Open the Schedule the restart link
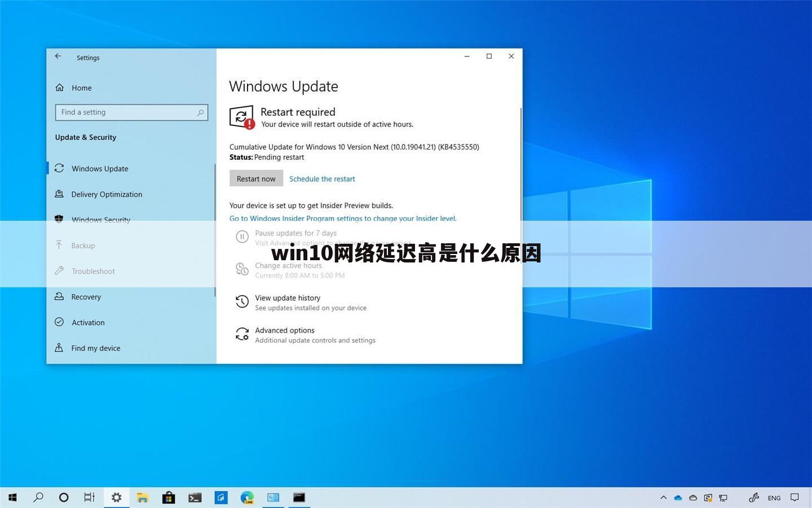Viewport: 812px width, 508px height. [322, 178]
